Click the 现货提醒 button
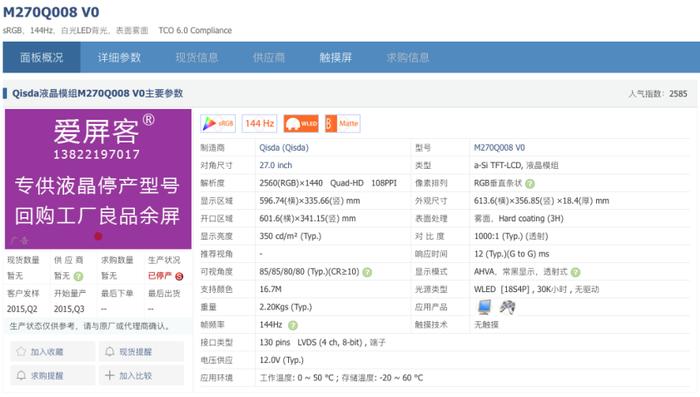The image size is (700, 397). tap(141, 351)
